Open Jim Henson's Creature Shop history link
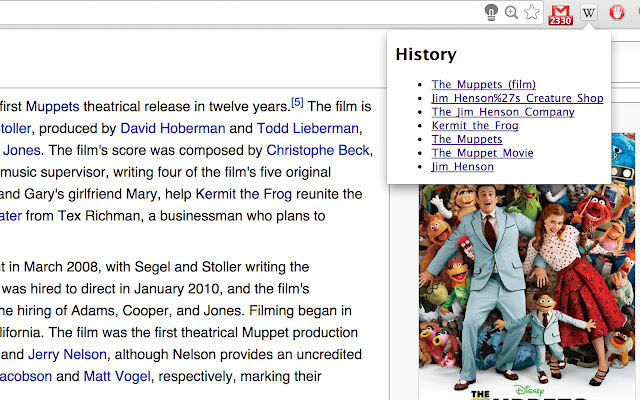The width and height of the screenshot is (640, 400). pyautogui.click(x=517, y=98)
